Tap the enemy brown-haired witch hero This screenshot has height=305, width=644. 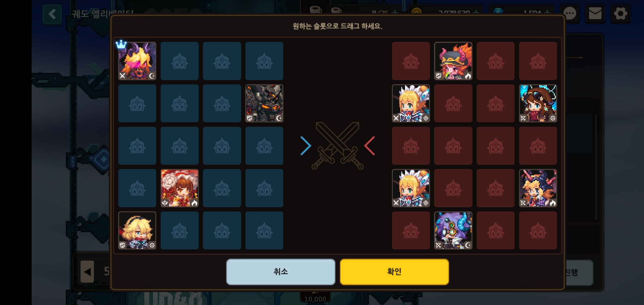pyautogui.click(x=538, y=103)
